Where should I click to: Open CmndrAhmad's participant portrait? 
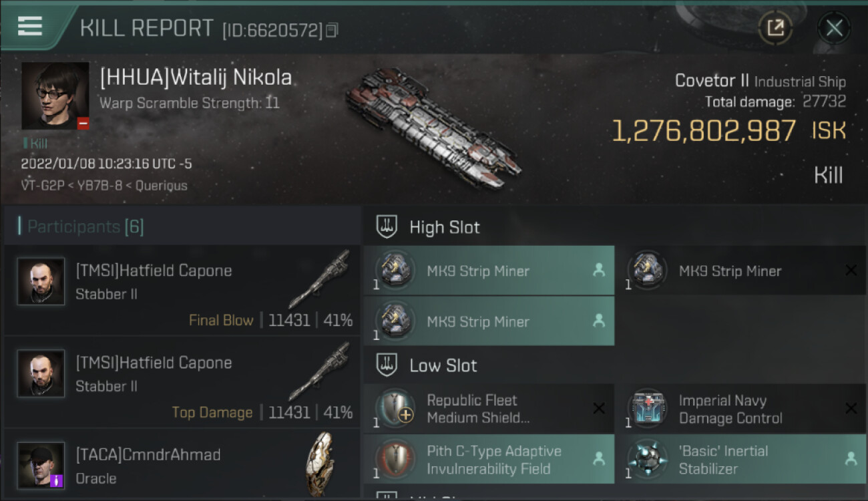point(41,464)
